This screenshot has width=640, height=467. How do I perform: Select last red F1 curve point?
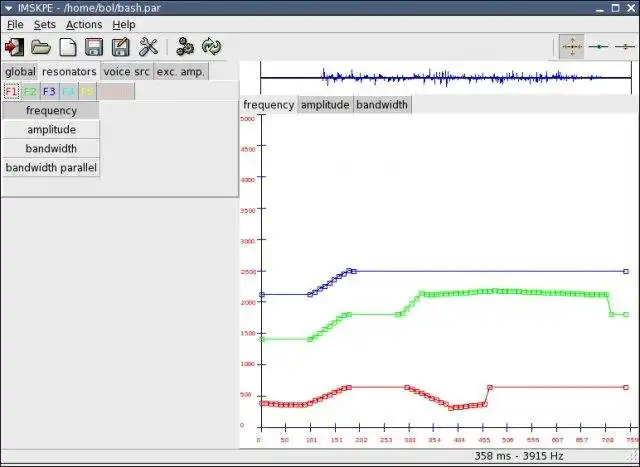(x=626, y=387)
